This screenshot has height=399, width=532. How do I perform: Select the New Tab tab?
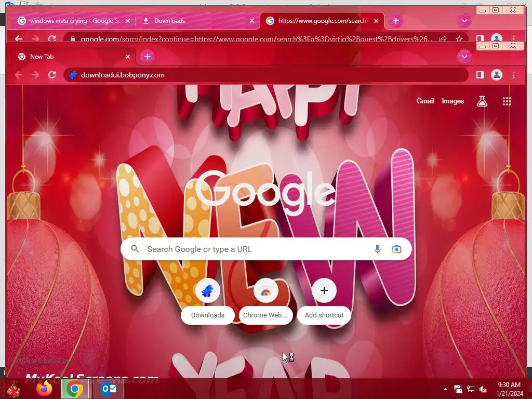tap(74, 56)
